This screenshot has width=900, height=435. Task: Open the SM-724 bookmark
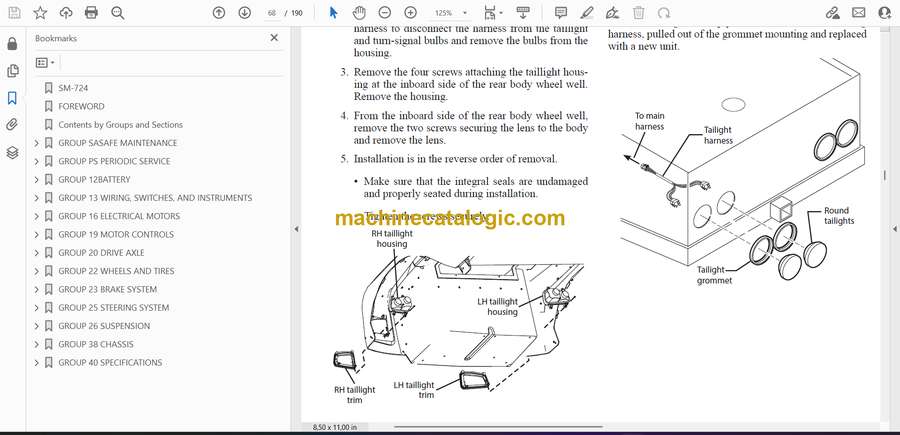pyautogui.click(x=73, y=88)
